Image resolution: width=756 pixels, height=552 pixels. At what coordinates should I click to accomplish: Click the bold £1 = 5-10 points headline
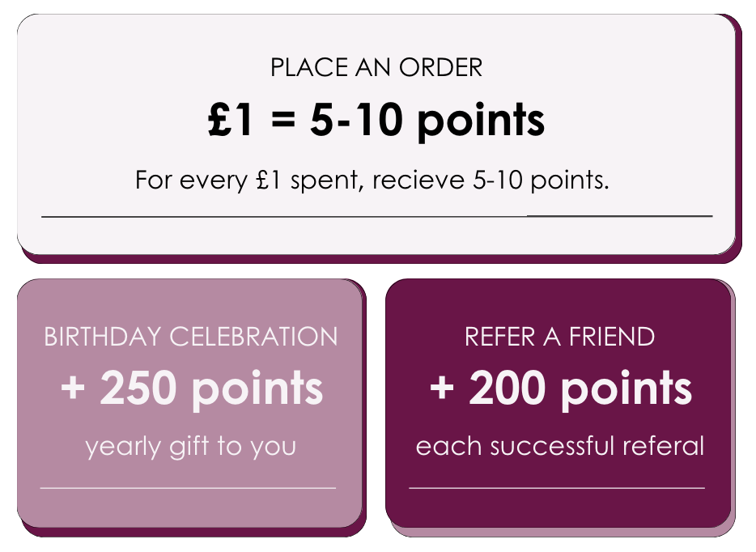click(x=376, y=121)
